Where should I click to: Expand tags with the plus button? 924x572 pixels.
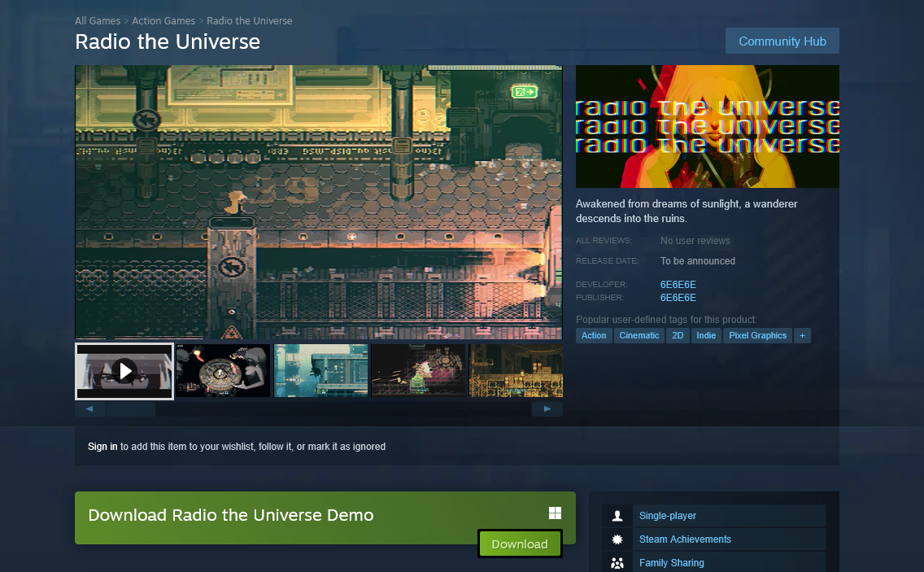coord(802,335)
